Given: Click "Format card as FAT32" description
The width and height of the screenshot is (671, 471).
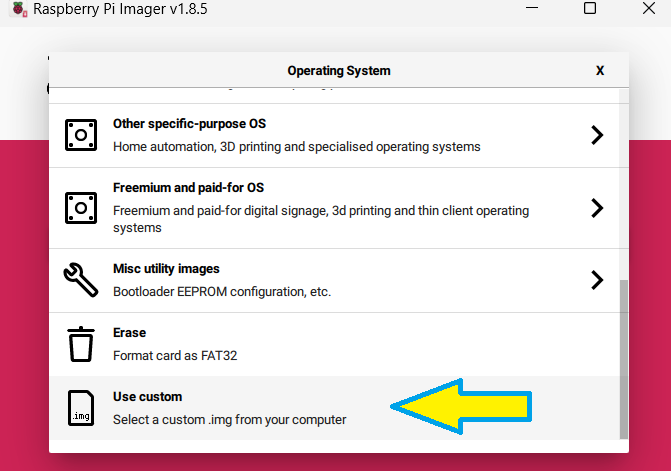Looking at the screenshot, I should coord(175,355).
